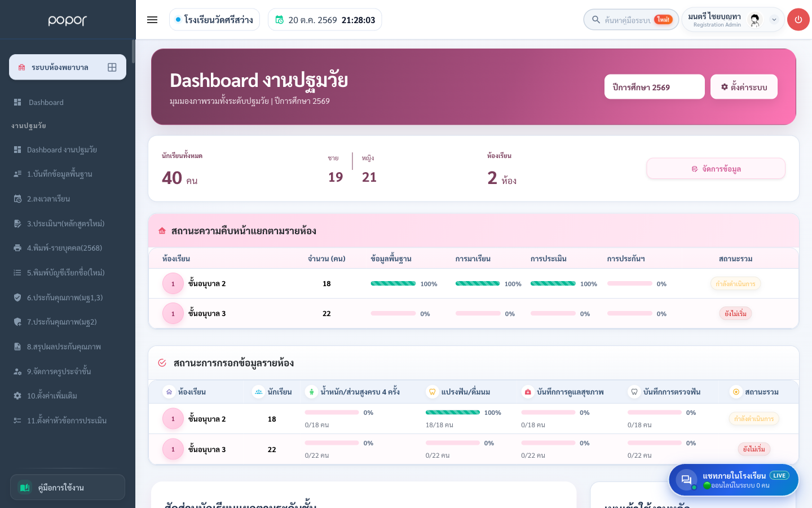
Task: Click the จัดการข้อมูล button
Action: coord(716,169)
